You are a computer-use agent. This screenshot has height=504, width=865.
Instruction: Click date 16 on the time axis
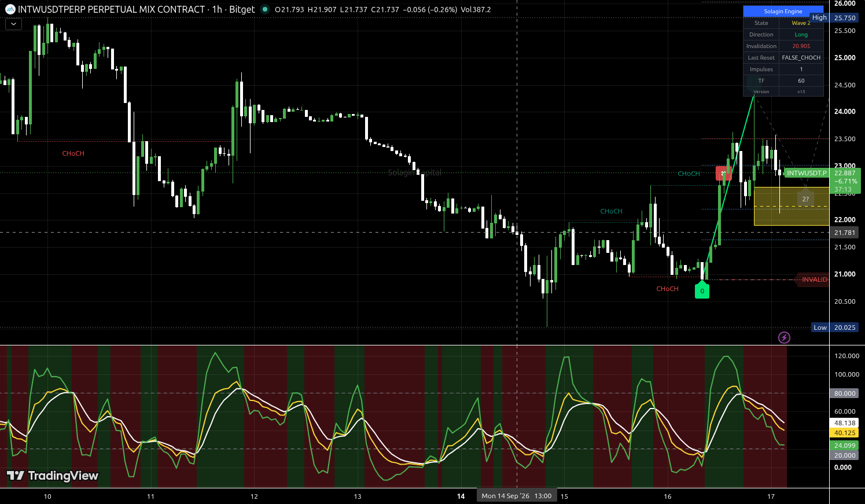point(668,496)
